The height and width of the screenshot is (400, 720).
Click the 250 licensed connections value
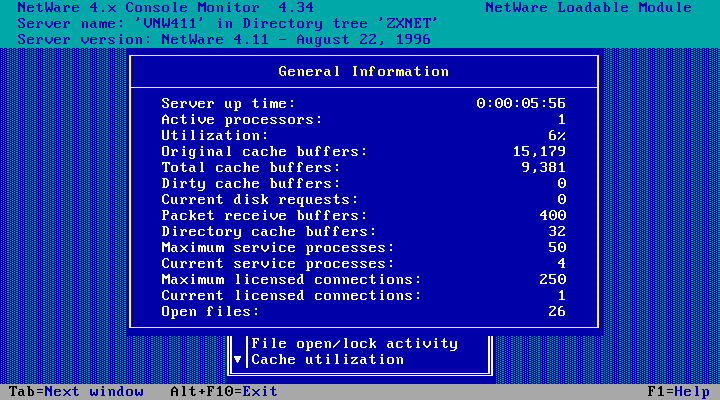click(x=552, y=280)
